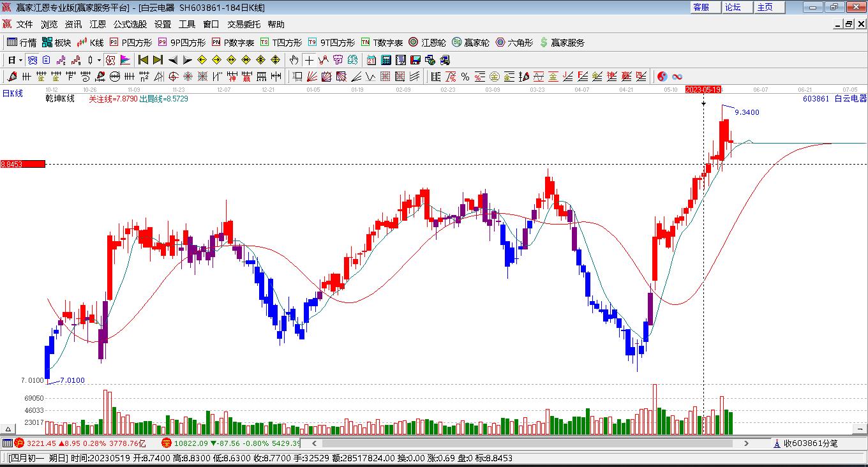Open the calculator tool
This screenshot has height=467, width=868.
(385, 60)
